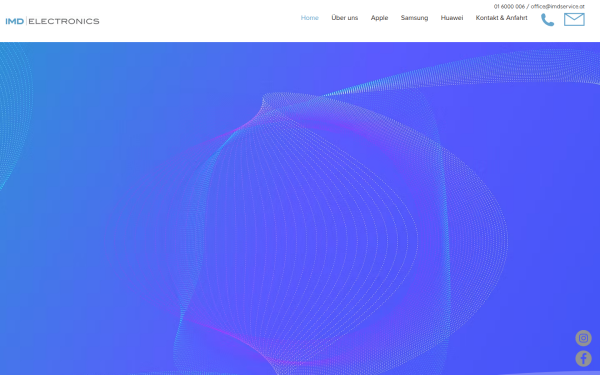Open the Apple menu item
Screen dimensions: 600x375
pyautogui.click(x=379, y=18)
